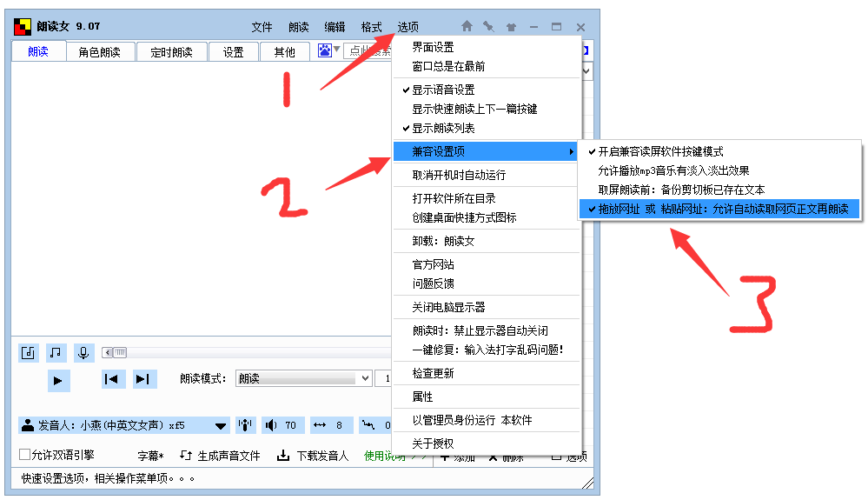Click the person icon beside 发音人

coord(27,425)
